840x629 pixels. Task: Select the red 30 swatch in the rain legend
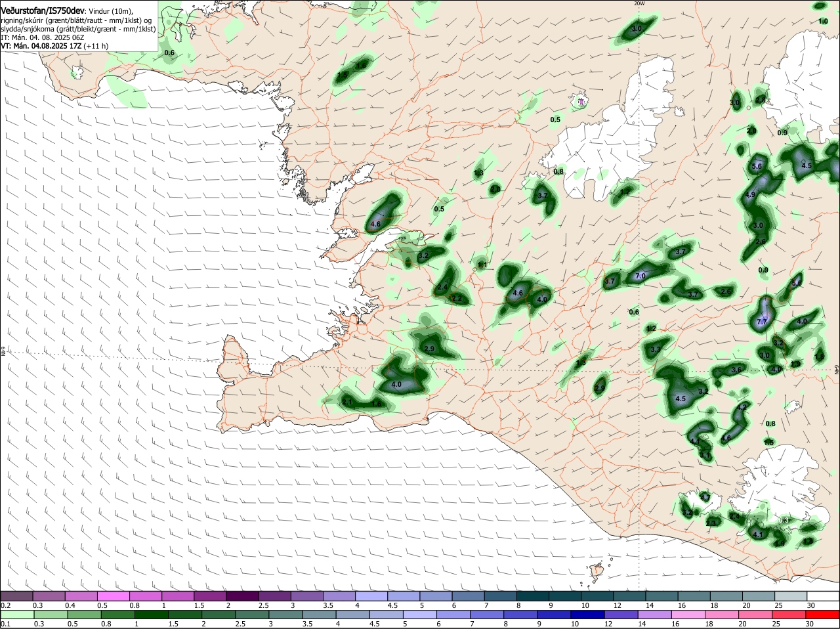(823, 614)
